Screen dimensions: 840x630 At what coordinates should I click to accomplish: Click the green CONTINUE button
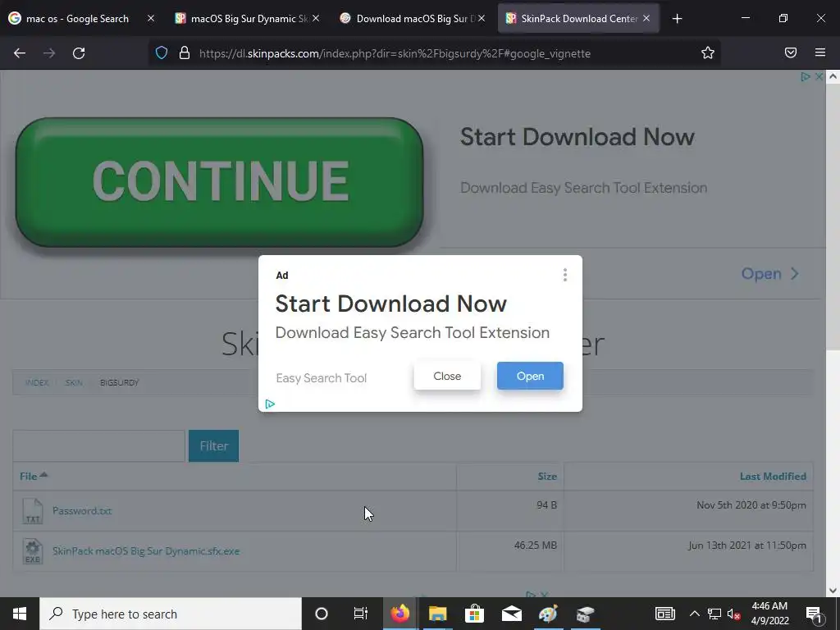click(x=219, y=182)
